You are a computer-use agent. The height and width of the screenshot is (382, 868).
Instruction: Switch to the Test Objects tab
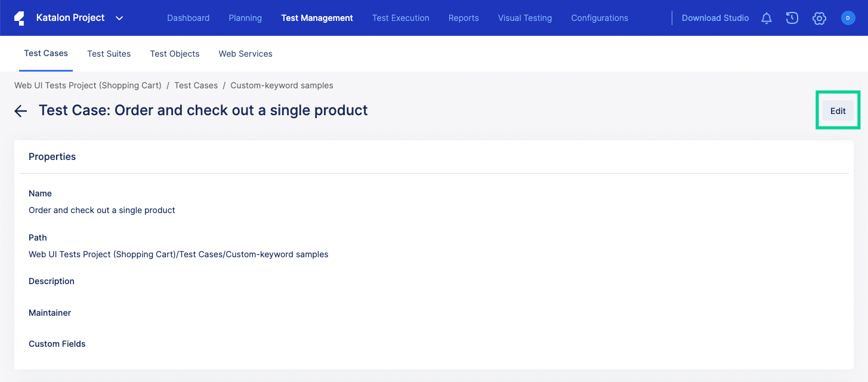(175, 54)
